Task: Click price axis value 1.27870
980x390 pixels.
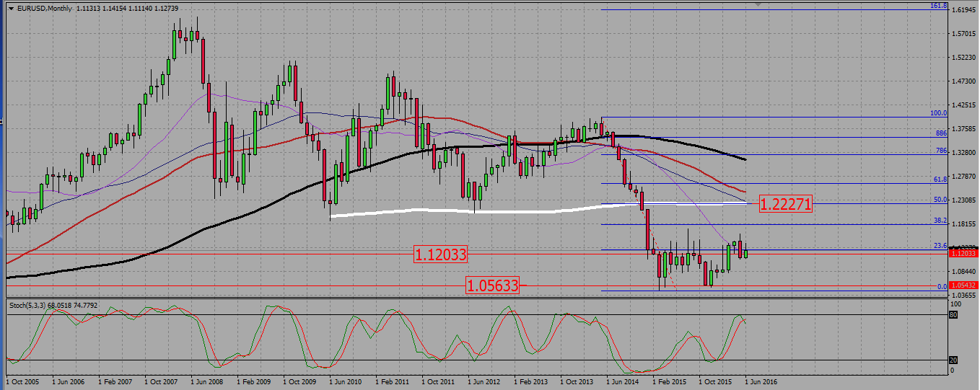Action: [x=965, y=177]
